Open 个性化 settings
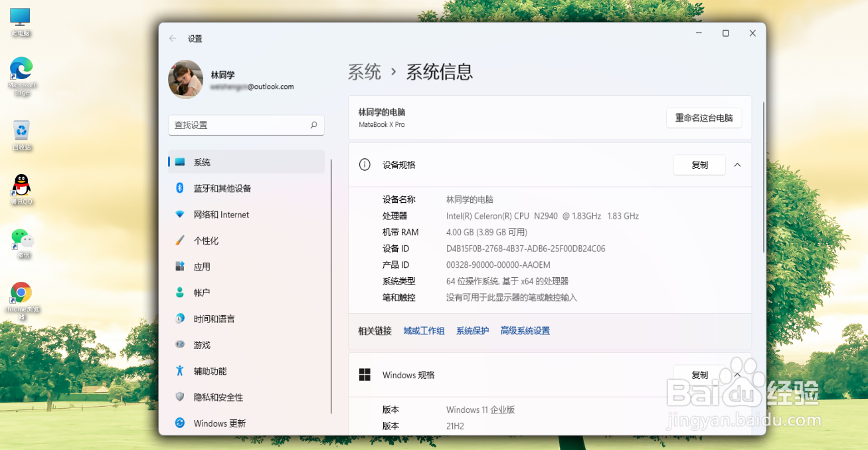868x450 pixels. click(246, 241)
